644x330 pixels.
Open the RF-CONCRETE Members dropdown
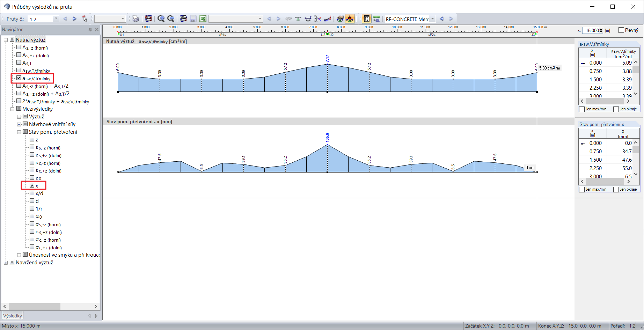point(433,19)
